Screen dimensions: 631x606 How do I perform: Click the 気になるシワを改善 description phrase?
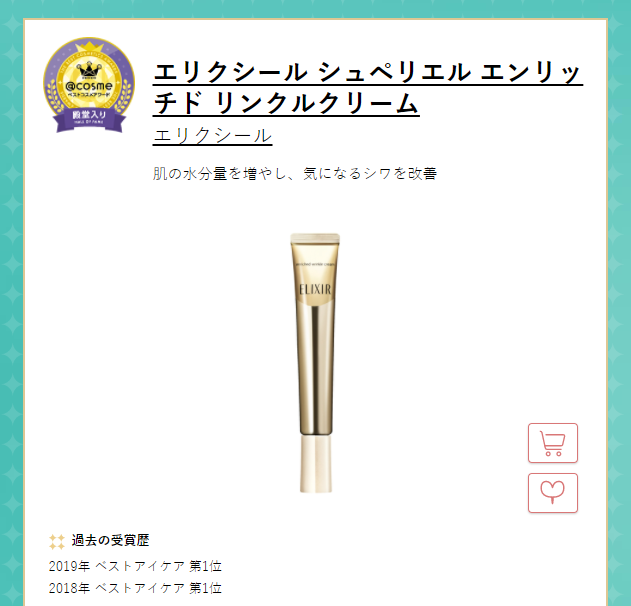370,173
